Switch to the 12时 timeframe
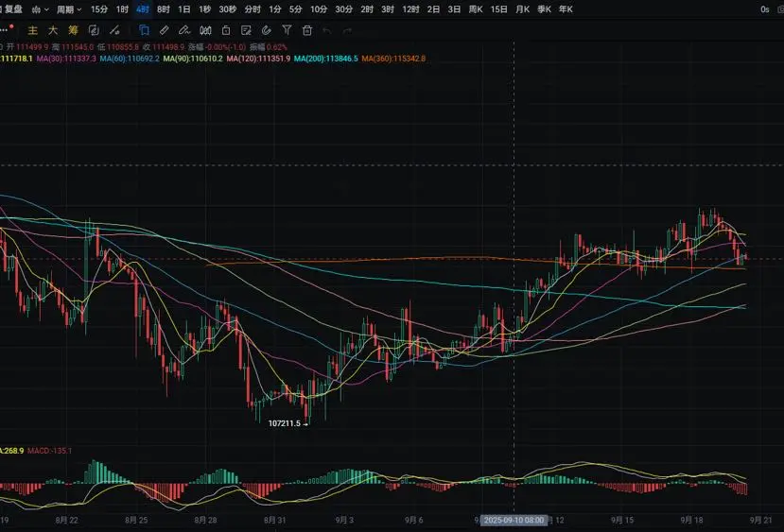 click(x=411, y=9)
